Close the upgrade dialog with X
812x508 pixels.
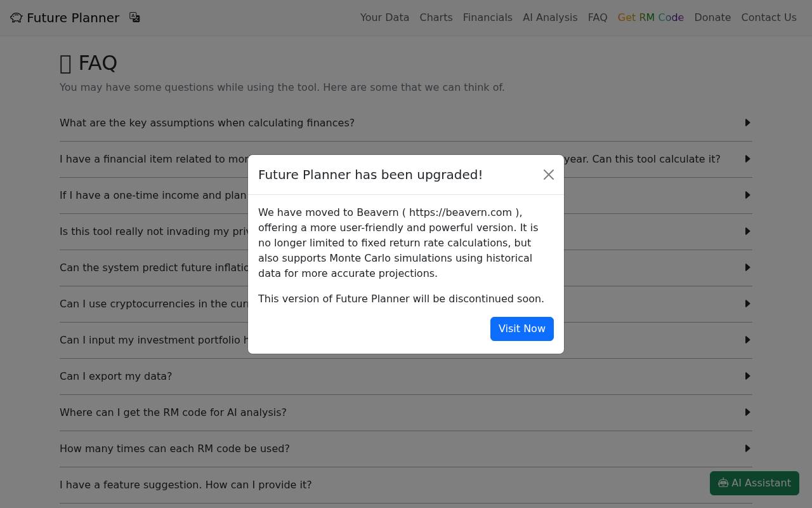pyautogui.click(x=549, y=175)
